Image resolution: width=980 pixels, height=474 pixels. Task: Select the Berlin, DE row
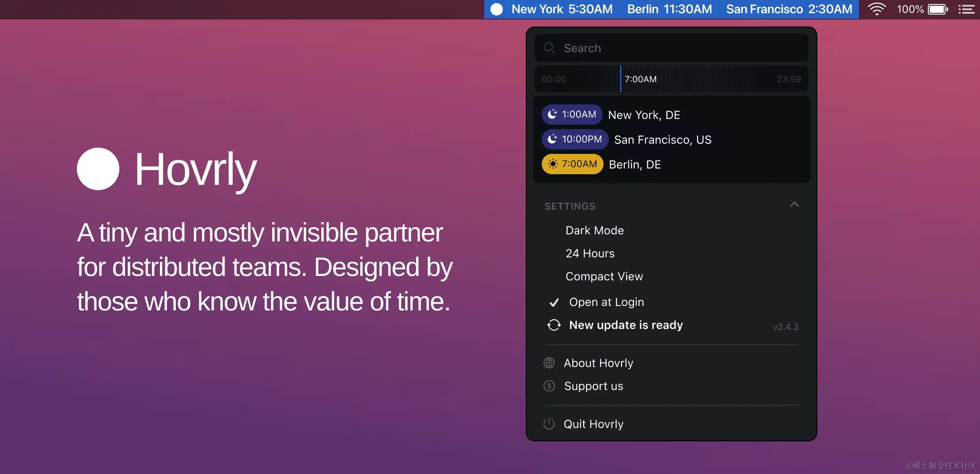tap(671, 164)
